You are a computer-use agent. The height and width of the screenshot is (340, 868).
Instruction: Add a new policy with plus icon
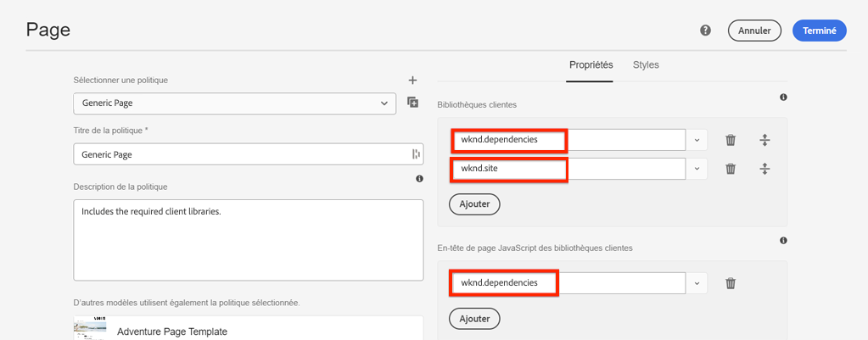pyautogui.click(x=413, y=81)
